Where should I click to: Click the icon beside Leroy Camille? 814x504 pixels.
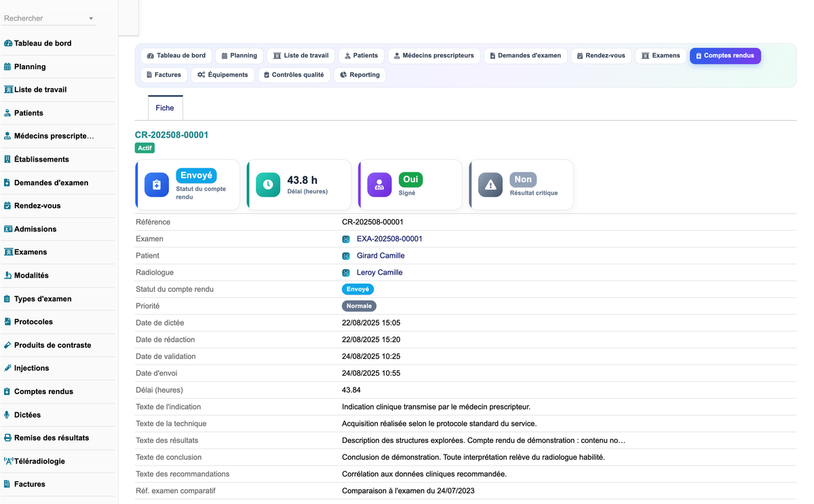tap(346, 273)
